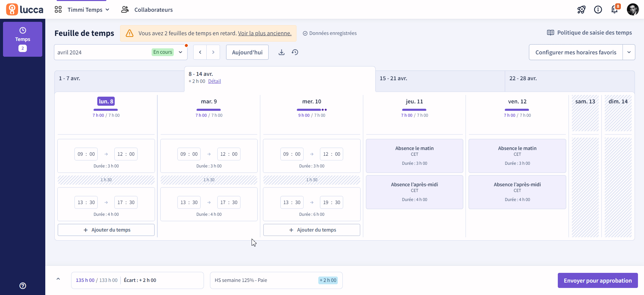This screenshot has width=644, height=295.
Task: Click the user profile avatar
Action: point(633,9)
